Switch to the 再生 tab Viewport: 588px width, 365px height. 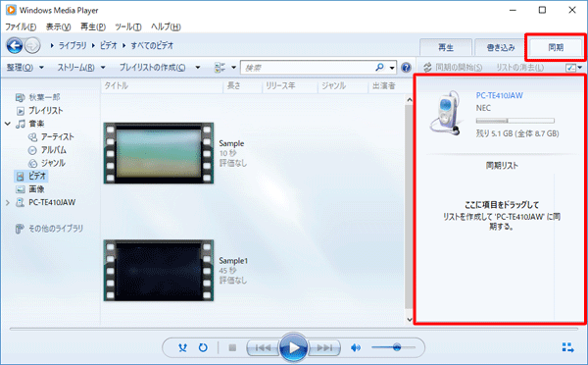click(446, 47)
